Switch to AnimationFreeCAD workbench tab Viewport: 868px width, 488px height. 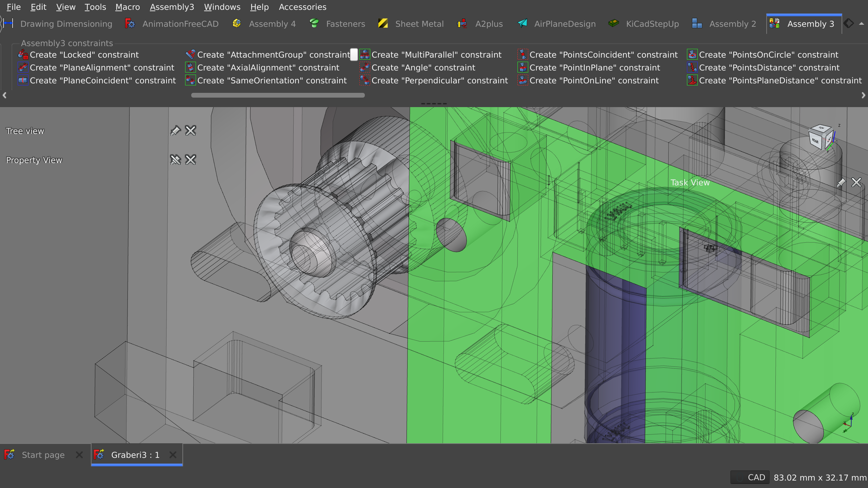pos(172,24)
